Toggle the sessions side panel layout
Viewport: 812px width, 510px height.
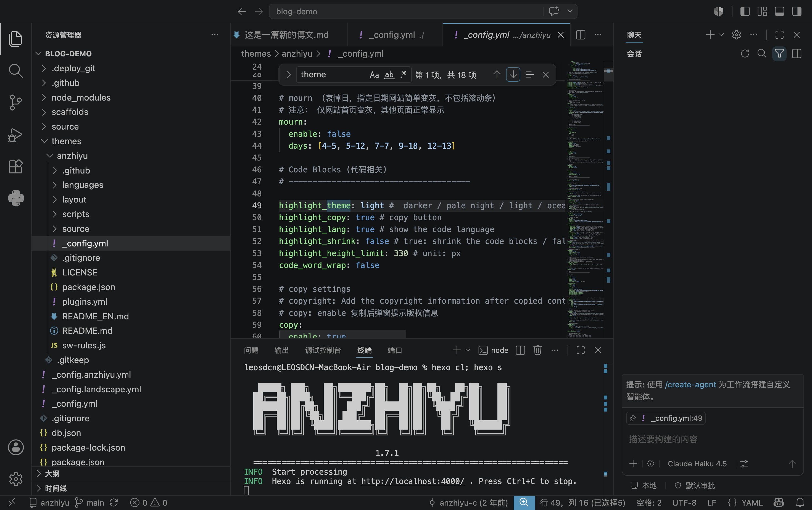[x=797, y=54]
